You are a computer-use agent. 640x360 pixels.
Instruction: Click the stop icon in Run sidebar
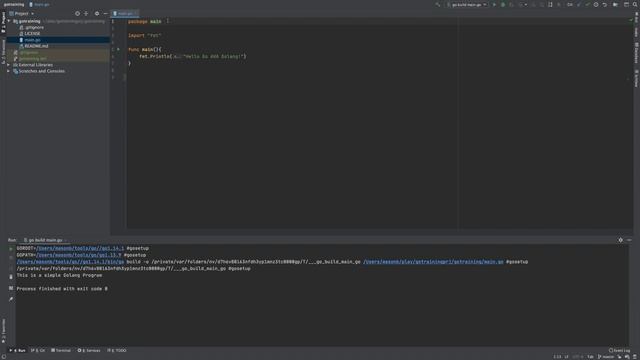[11, 258]
